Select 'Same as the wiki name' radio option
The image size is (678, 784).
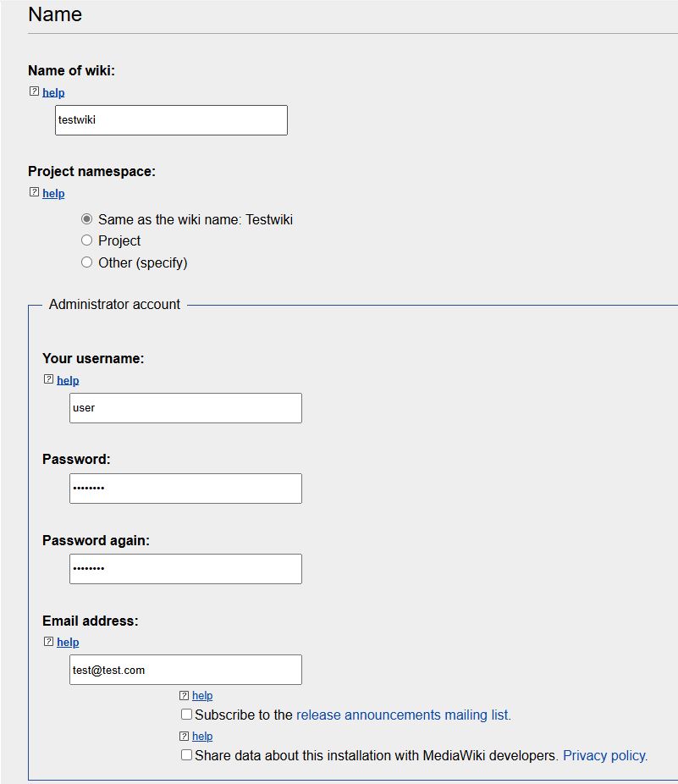[x=87, y=219]
